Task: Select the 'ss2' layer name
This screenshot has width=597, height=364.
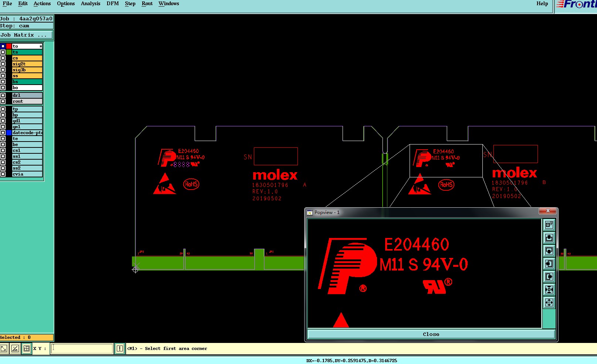Action: [27, 168]
